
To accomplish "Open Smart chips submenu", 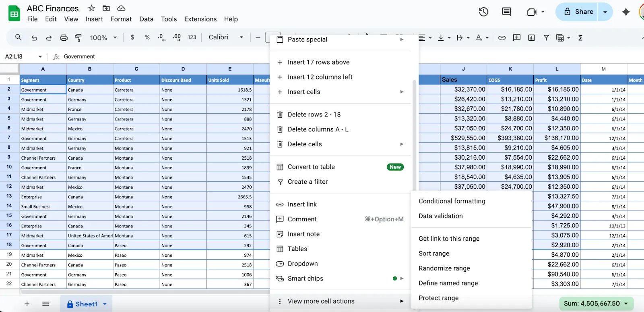I will (x=341, y=279).
